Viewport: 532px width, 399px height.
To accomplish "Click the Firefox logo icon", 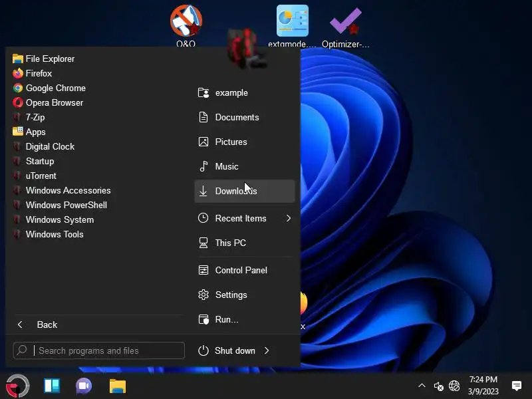I will point(18,73).
